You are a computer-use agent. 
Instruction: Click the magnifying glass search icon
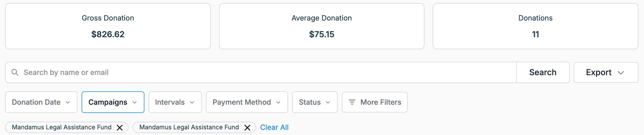pos(15,72)
